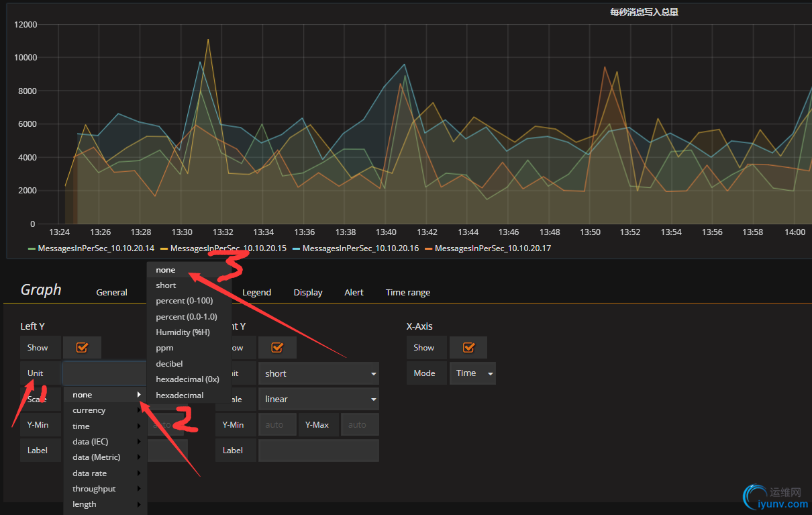Pick 'decibel' from the unit list
The width and height of the screenshot is (812, 515).
(x=169, y=364)
